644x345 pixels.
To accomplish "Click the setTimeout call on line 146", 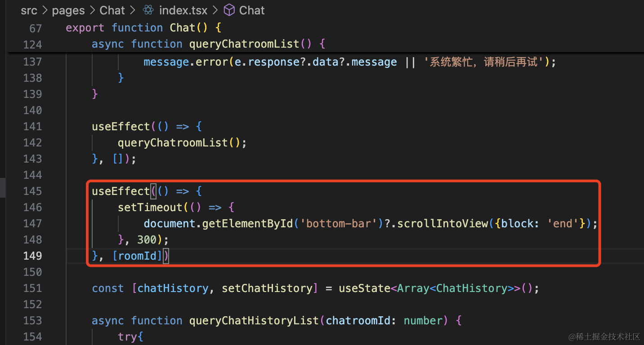I will (x=150, y=207).
